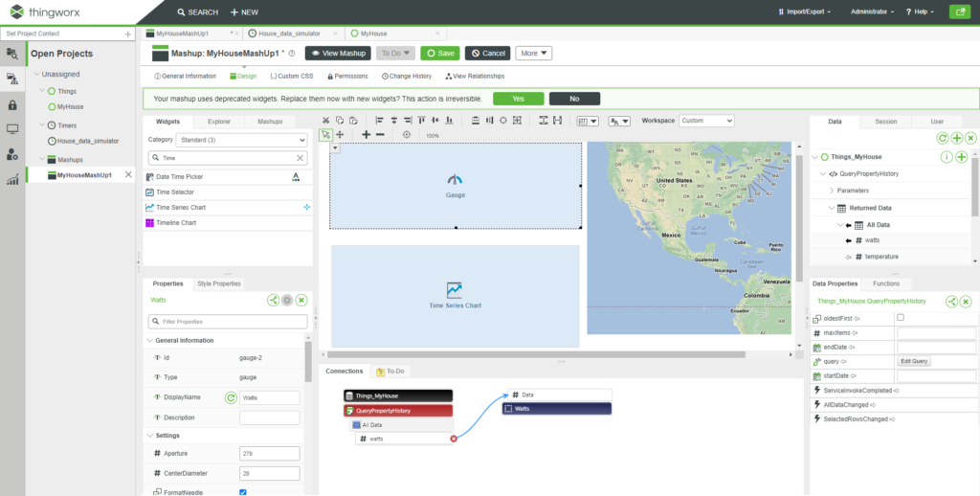The width and height of the screenshot is (980, 496).
Task: Open the To Do dropdown button
Action: click(x=395, y=54)
